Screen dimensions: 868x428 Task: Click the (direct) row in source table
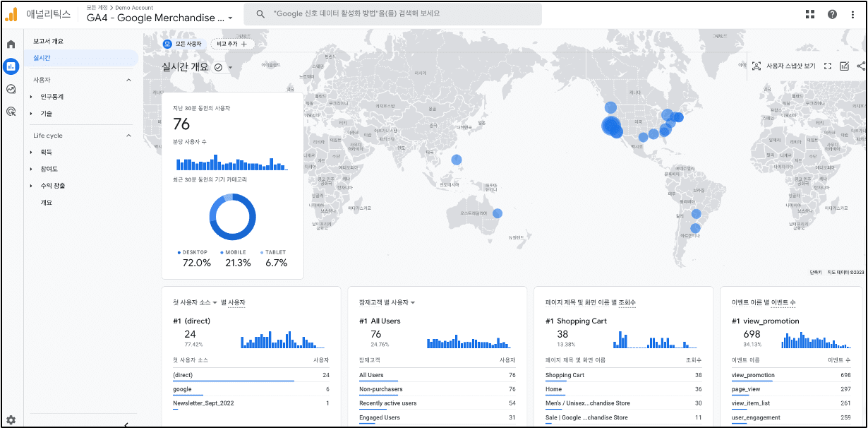[251, 376]
